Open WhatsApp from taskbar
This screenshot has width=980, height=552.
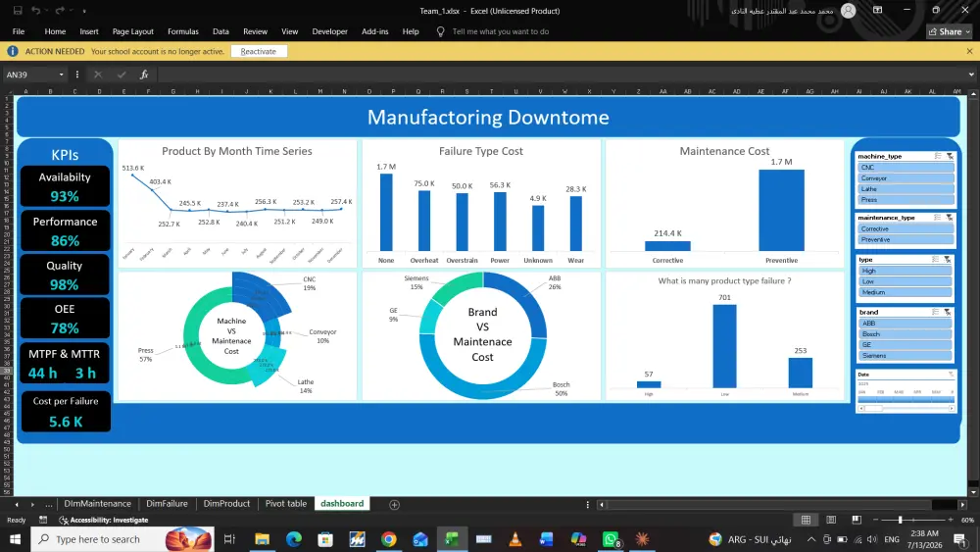tap(611, 539)
